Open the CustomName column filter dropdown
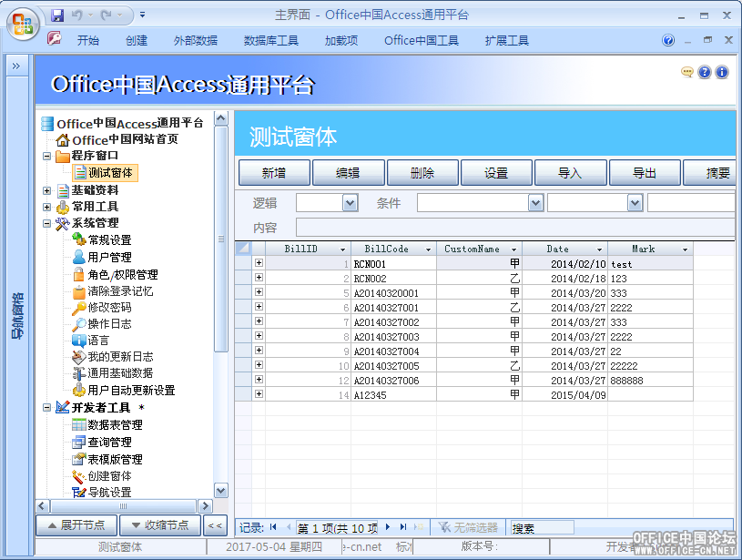 click(x=513, y=249)
